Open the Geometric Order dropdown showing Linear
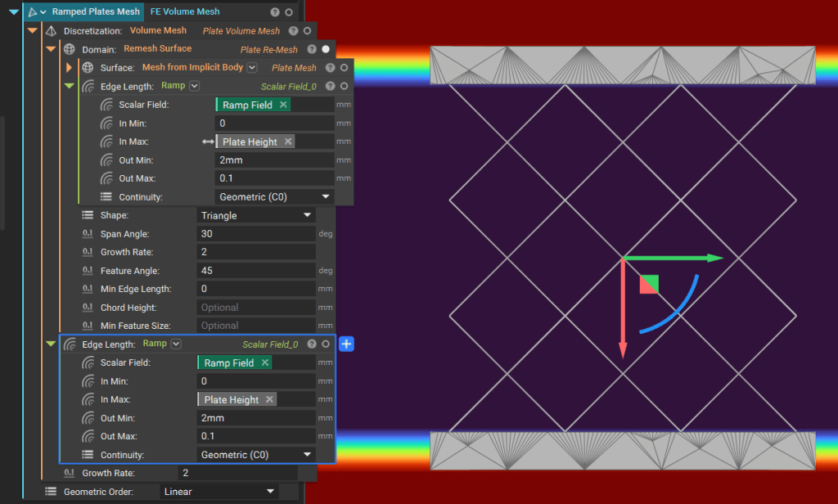This screenshot has width=838, height=504. pos(219,492)
